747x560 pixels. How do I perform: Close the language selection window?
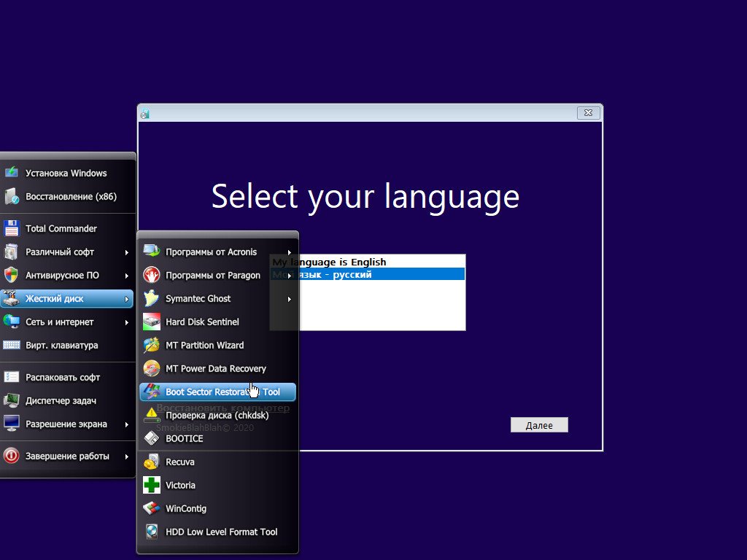(589, 113)
